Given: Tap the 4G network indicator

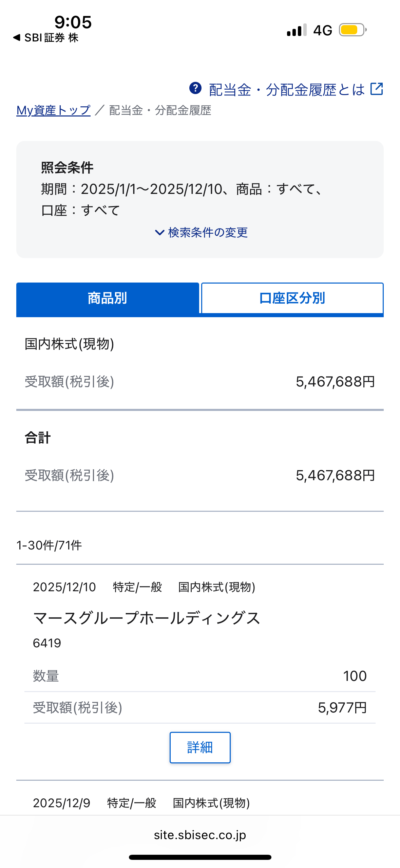Looking at the screenshot, I should click(322, 31).
